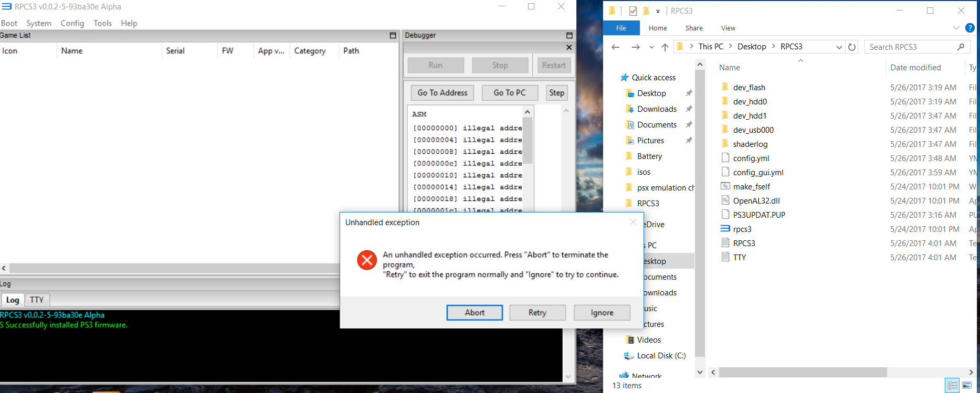980x393 pixels.
Task: Open the Help menu in RPCS3
Action: 129,23
